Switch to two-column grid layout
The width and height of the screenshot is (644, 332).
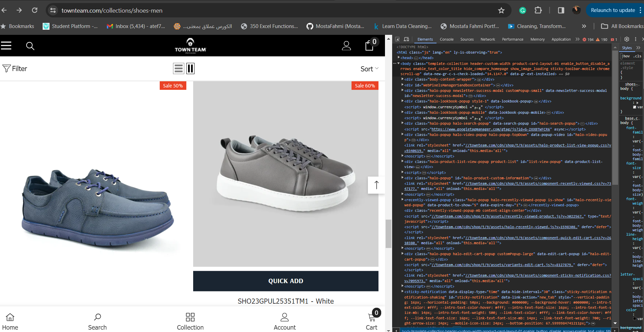click(190, 69)
